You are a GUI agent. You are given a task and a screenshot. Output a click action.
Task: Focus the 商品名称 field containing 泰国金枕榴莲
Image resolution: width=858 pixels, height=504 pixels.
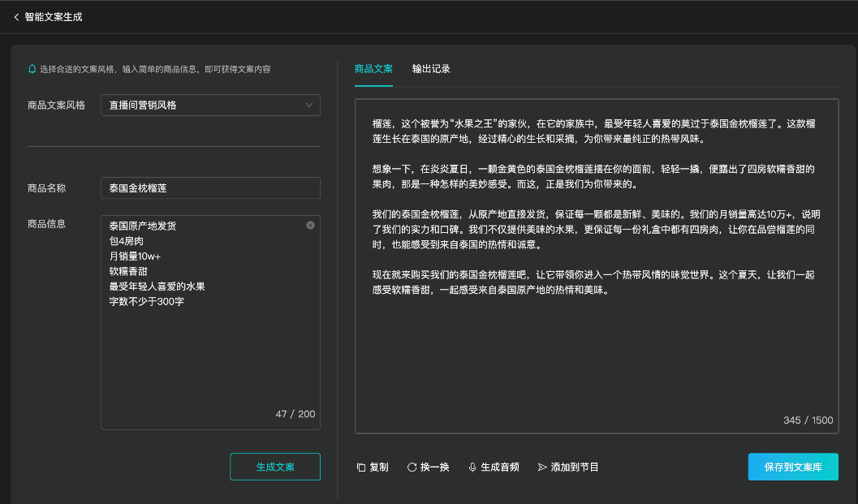(x=209, y=188)
